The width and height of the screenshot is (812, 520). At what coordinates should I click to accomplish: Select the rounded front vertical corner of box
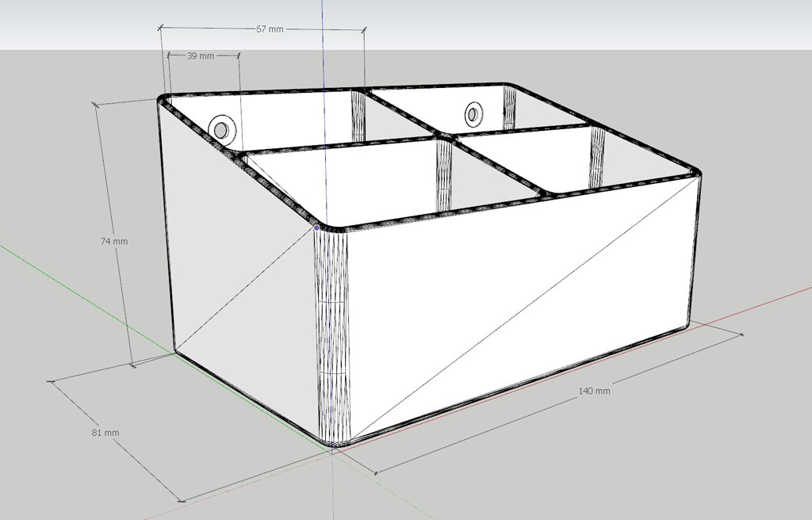332,333
